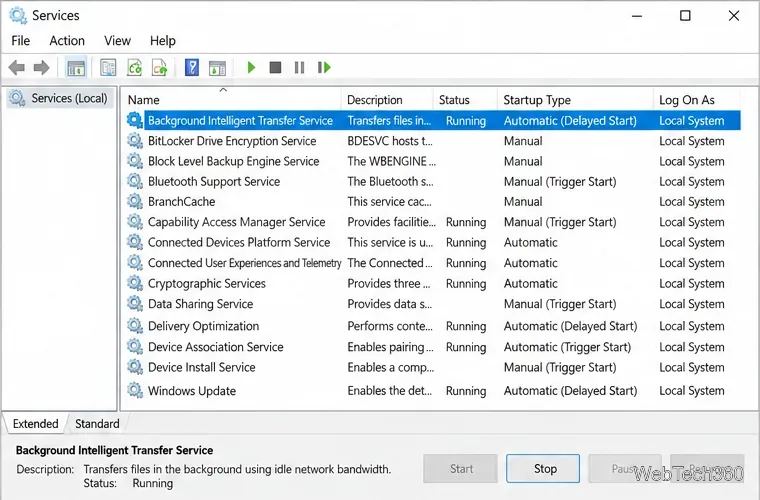Image resolution: width=760 pixels, height=500 pixels.
Task: Click the Stop button at the bottom
Action: (x=543, y=469)
